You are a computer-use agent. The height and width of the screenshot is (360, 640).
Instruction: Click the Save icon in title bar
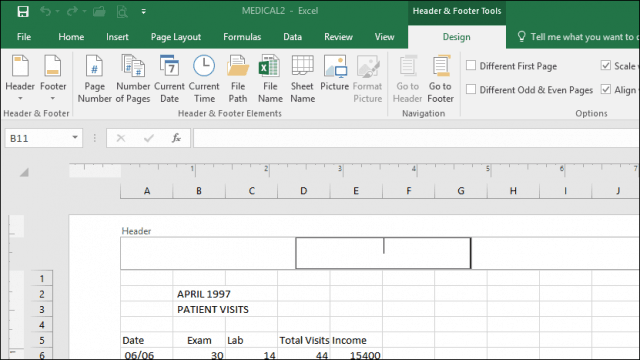click(23, 11)
